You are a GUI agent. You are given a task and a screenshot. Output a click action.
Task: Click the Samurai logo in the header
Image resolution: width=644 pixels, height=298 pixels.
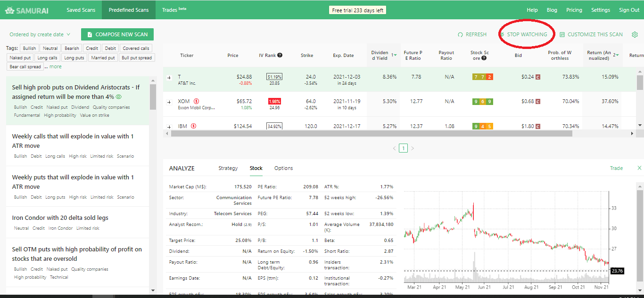pos(28,10)
